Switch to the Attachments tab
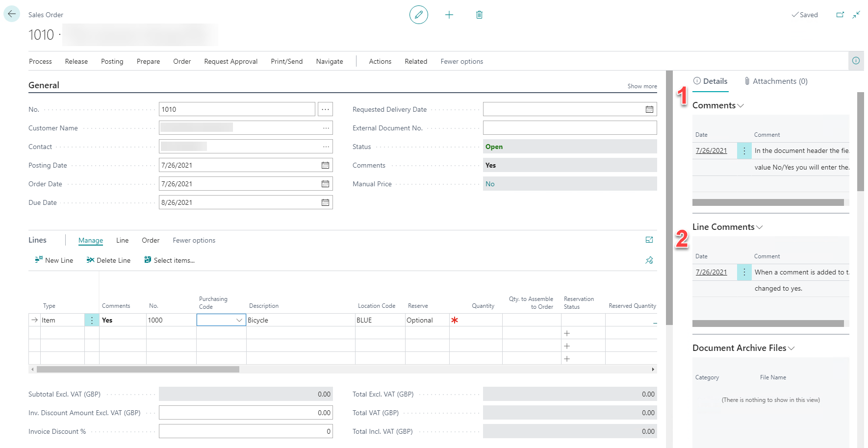Viewport: 868px width, 448px height. pyautogui.click(x=776, y=81)
